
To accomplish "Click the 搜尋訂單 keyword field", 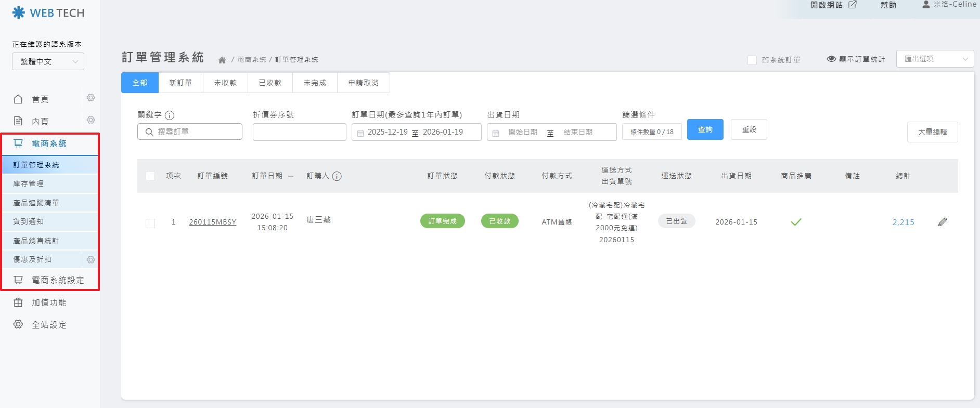I will coord(190,131).
